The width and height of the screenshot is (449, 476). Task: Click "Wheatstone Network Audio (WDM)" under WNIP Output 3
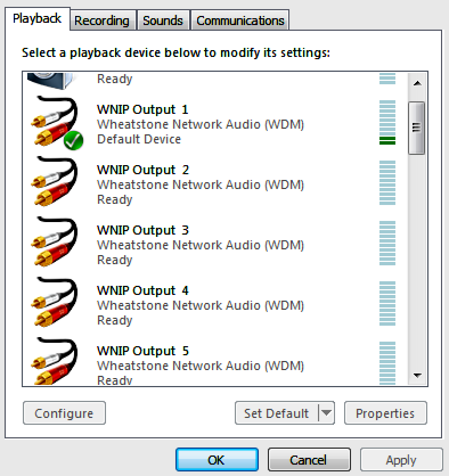click(x=201, y=245)
